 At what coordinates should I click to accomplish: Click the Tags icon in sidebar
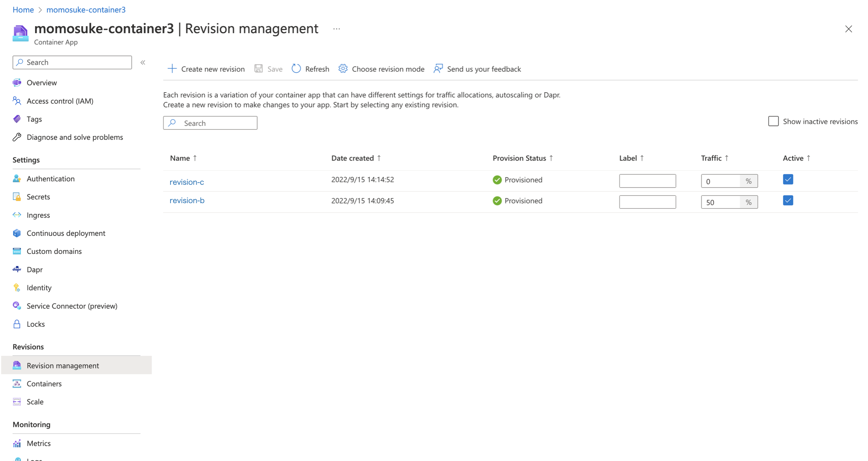pos(17,119)
